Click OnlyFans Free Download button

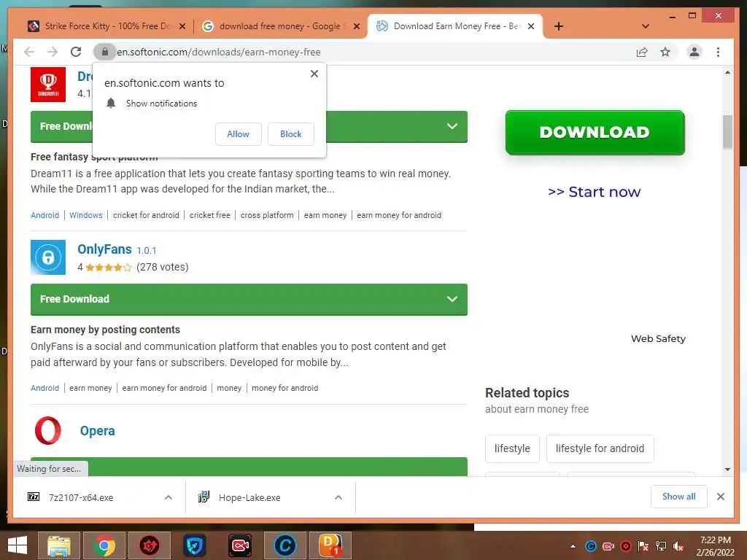249,299
